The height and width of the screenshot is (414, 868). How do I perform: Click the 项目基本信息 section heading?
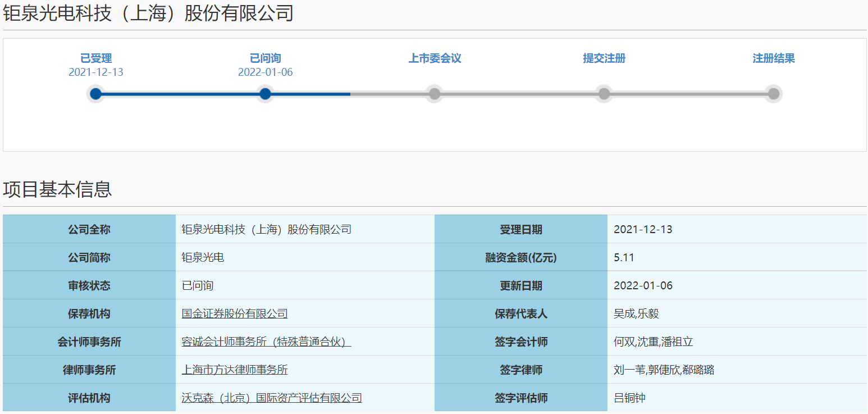tap(57, 189)
